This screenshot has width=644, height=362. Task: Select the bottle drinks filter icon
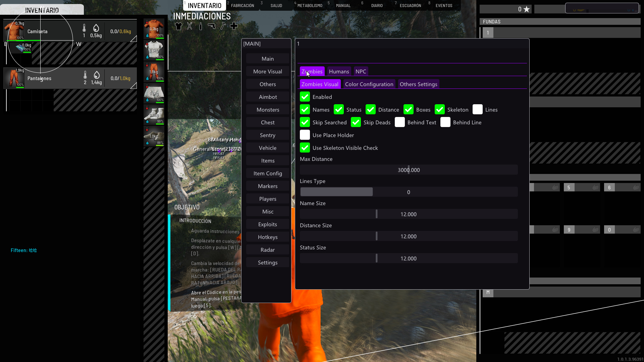click(201, 26)
